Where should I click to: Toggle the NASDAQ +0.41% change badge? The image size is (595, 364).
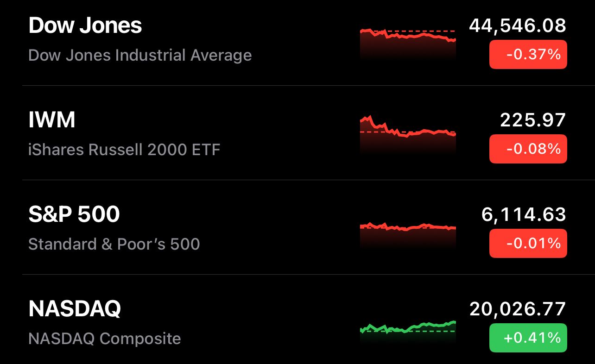pos(528,338)
